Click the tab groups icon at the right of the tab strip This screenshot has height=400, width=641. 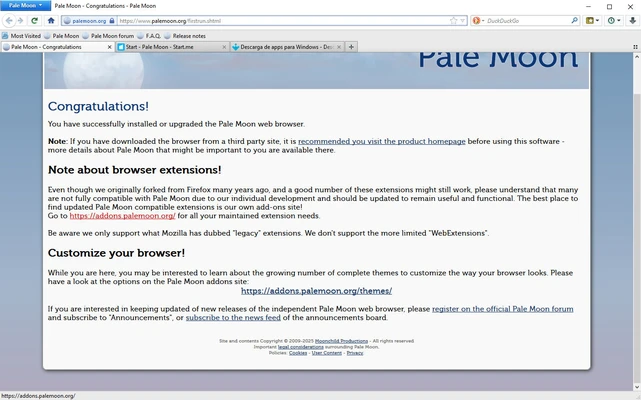point(635,47)
